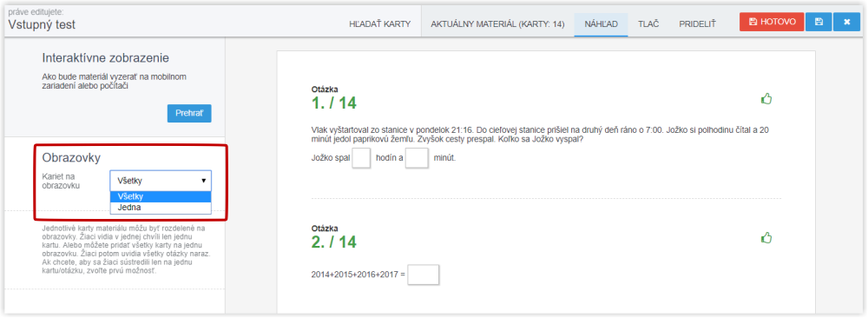Click the blue save floppy disk icon button
This screenshot has height=318, width=868.
819,23
